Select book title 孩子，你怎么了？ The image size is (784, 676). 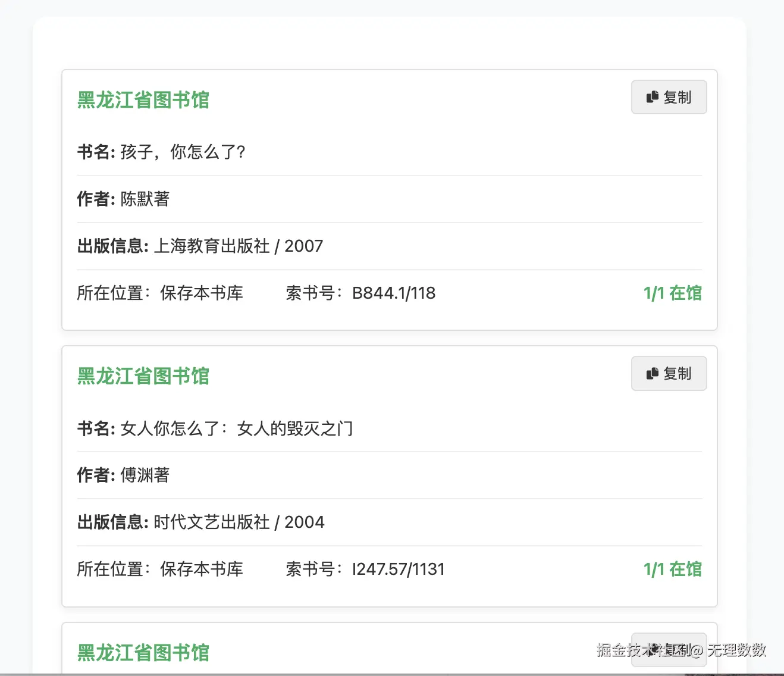tap(183, 152)
